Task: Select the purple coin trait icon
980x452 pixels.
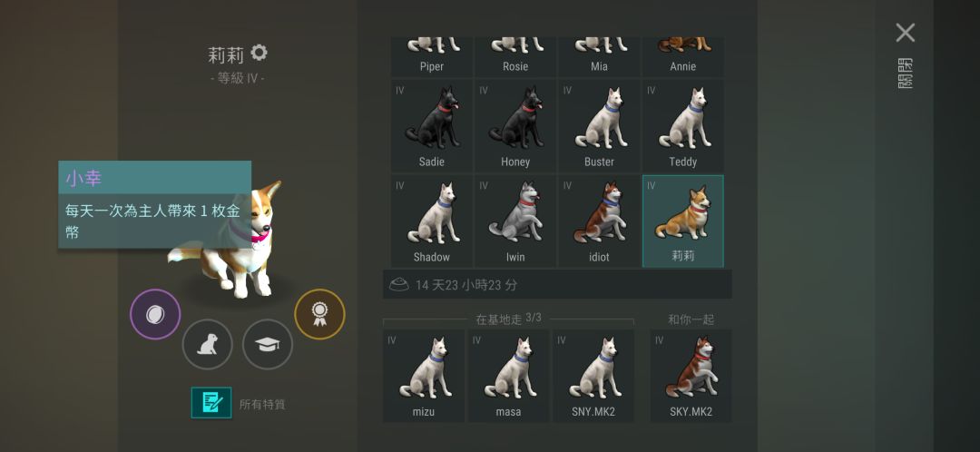Action: tap(155, 314)
